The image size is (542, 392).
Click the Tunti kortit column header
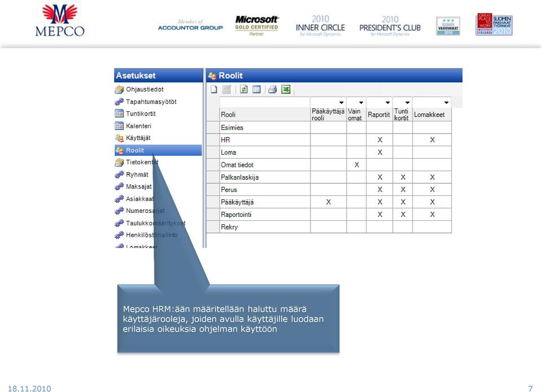pyautogui.click(x=403, y=115)
